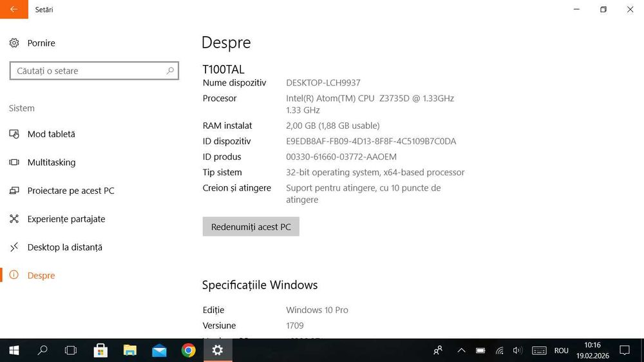Open File Explorer from taskbar
The image size is (644, 362).
(130, 350)
